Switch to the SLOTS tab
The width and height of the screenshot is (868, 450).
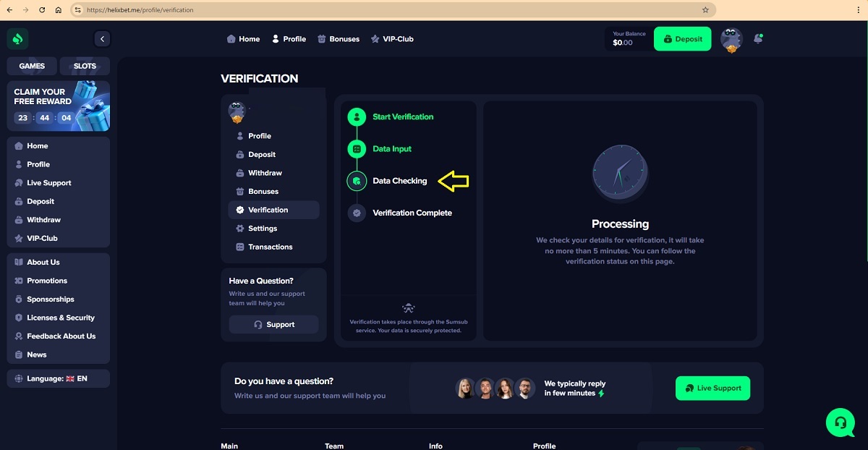point(85,66)
